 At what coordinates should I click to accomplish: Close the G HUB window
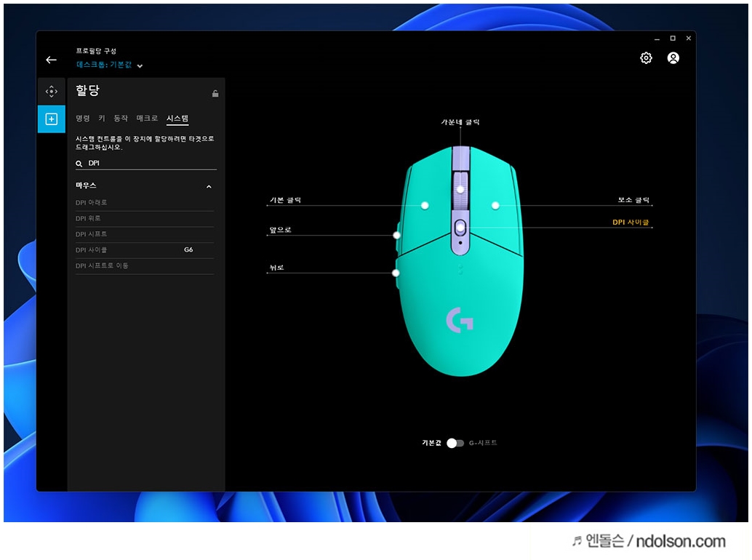click(689, 39)
